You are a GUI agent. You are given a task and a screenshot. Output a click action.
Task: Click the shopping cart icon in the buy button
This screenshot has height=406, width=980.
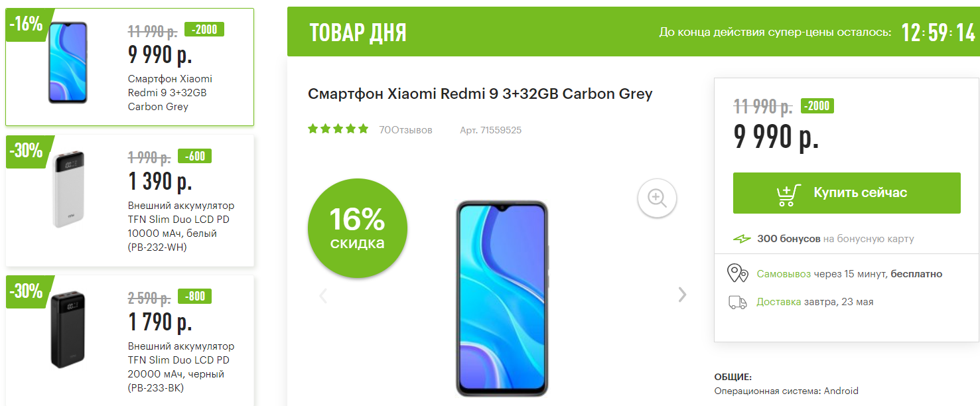788,194
